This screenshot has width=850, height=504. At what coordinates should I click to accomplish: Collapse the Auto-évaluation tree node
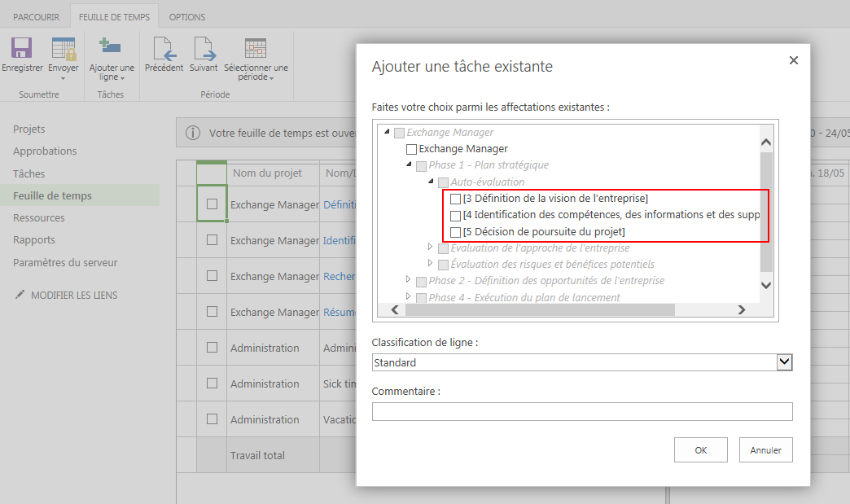[x=431, y=182]
